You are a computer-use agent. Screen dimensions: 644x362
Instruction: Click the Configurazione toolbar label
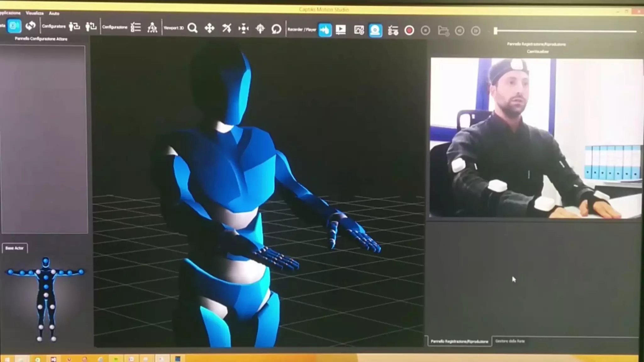115,27
